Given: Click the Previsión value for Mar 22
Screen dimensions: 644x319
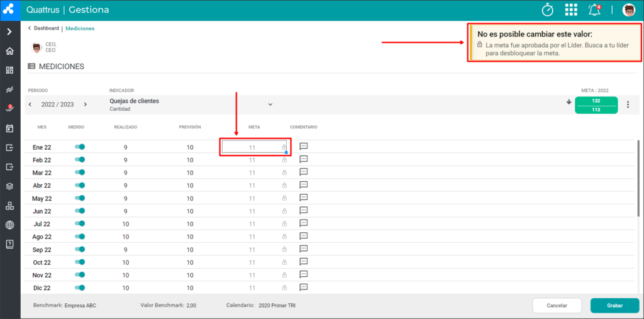Looking at the screenshot, I should click(x=190, y=172).
